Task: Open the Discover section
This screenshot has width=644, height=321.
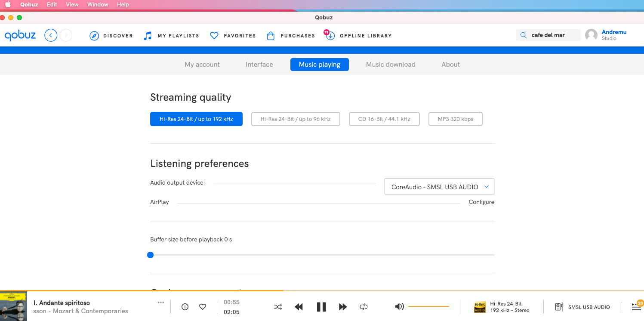Action: tap(111, 36)
